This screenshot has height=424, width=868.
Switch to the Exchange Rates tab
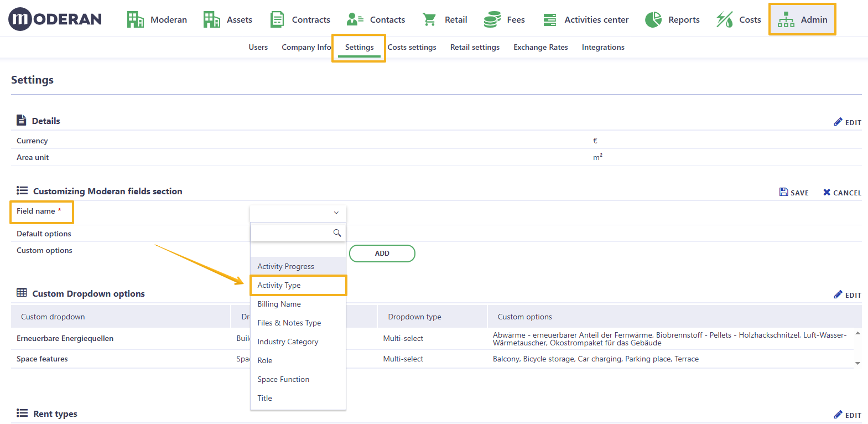pyautogui.click(x=540, y=47)
